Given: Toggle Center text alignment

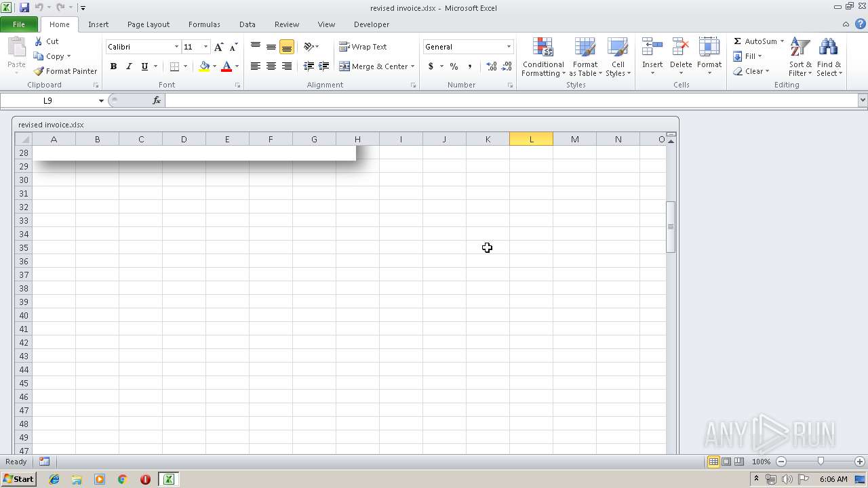Looking at the screenshot, I should [271, 66].
